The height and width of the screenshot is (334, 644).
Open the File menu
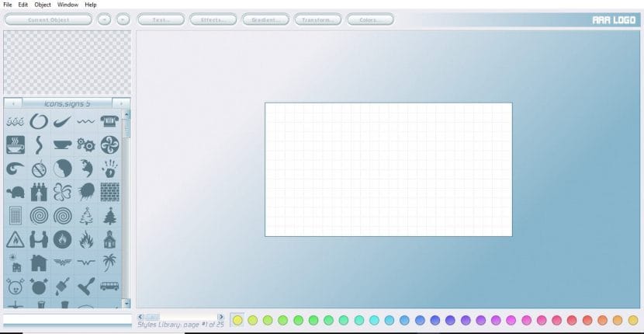click(x=7, y=5)
